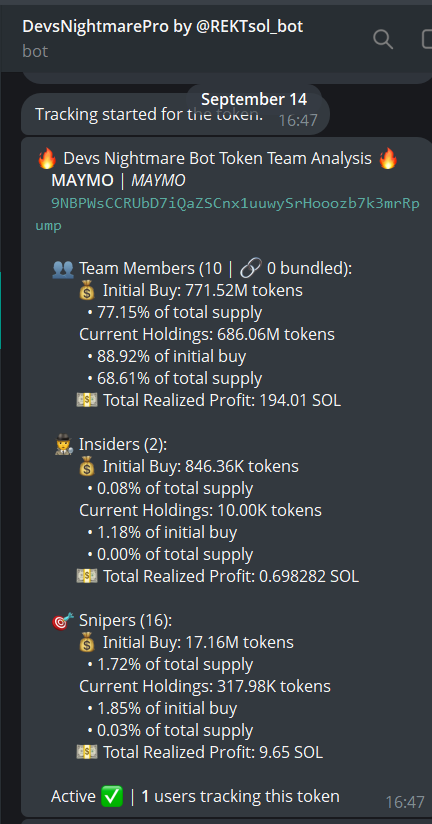Open the chat search magnifier icon

[x=383, y=39]
